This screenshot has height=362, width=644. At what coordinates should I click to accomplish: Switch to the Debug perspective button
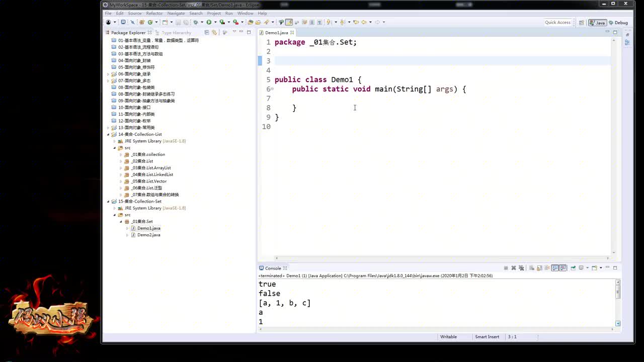point(618,23)
